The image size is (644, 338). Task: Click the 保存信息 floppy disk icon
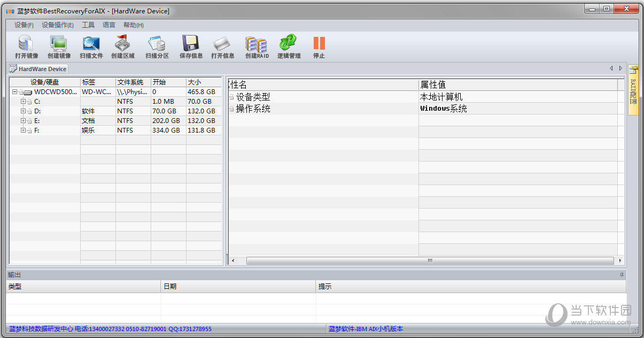click(x=191, y=47)
